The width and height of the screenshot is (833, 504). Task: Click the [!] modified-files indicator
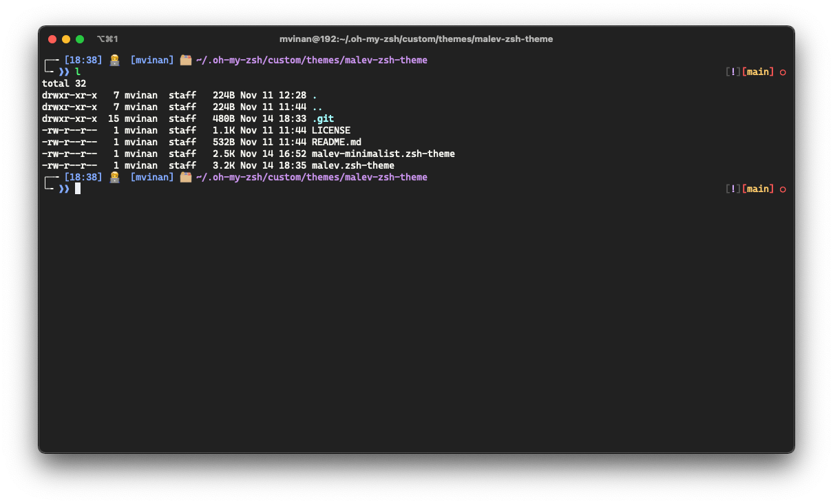pos(732,72)
